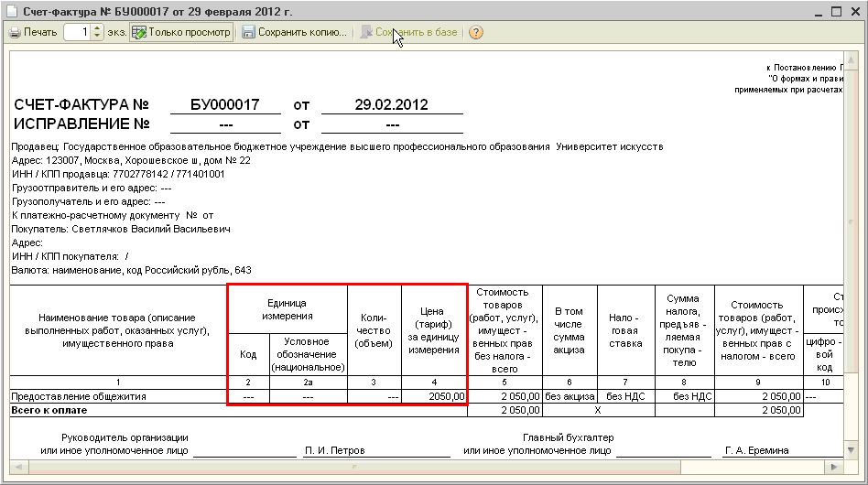
Task: Click the Печать printer icon
Action: coord(15,32)
